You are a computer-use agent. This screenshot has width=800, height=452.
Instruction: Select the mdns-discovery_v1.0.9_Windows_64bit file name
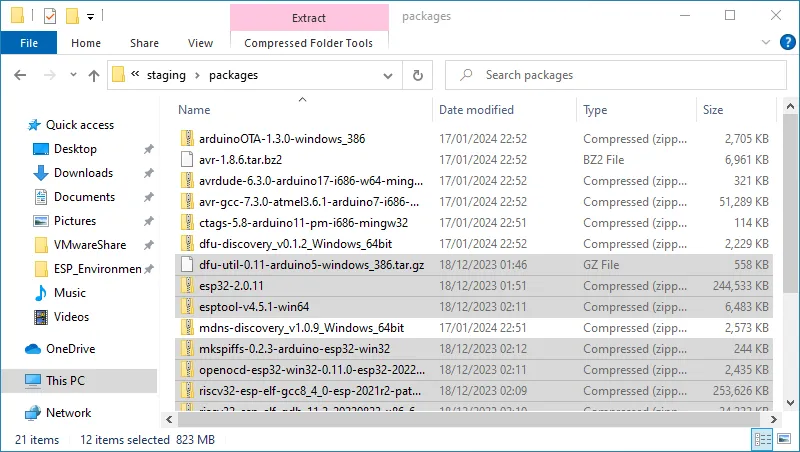coord(302,328)
